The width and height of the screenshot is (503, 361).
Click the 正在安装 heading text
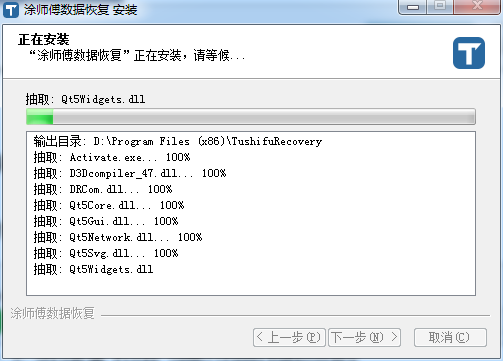pyautogui.click(x=44, y=39)
